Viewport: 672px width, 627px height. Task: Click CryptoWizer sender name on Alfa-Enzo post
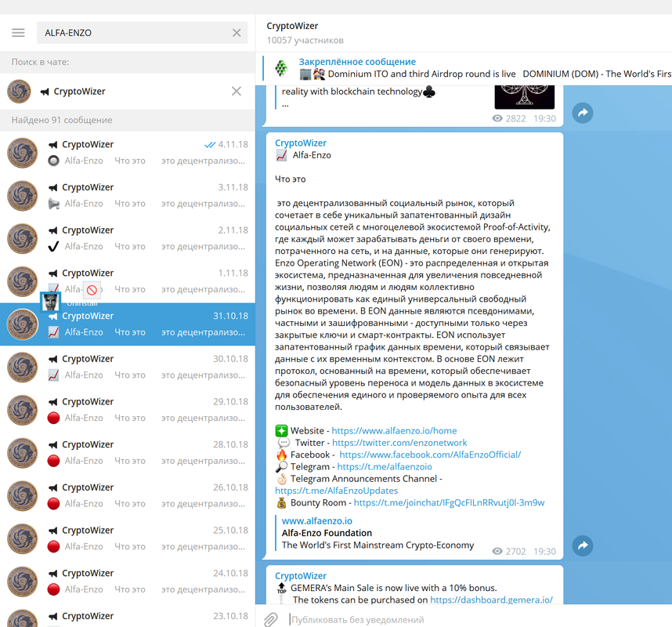(301, 143)
